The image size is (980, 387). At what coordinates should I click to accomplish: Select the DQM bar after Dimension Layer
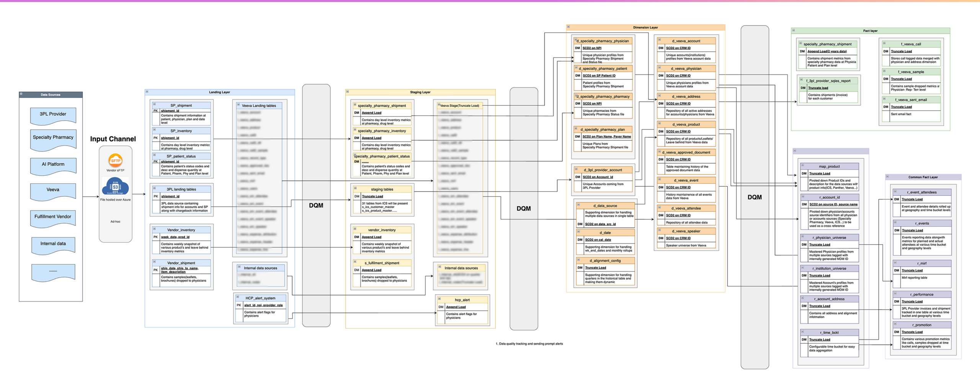tap(755, 197)
